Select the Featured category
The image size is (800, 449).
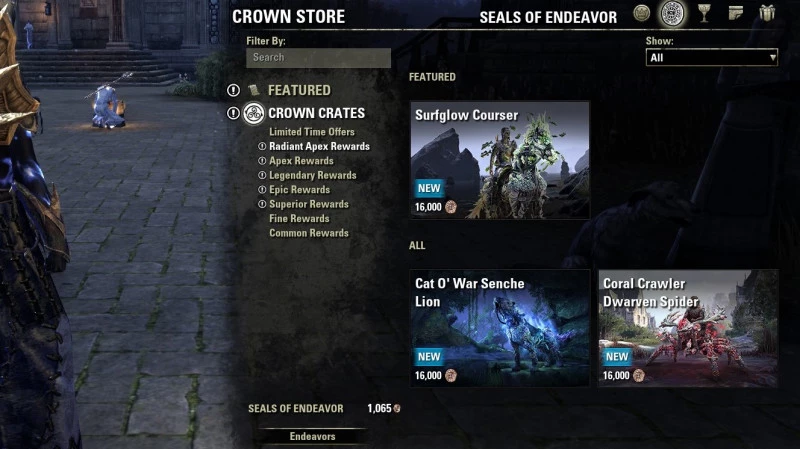[299, 90]
